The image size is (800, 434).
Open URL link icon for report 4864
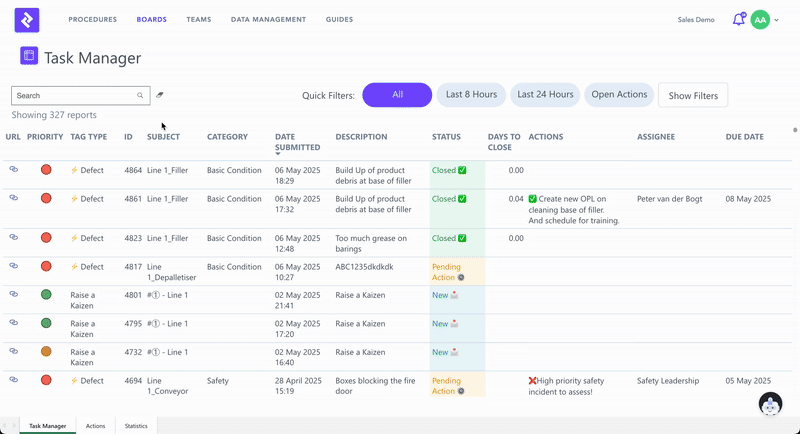tap(14, 170)
